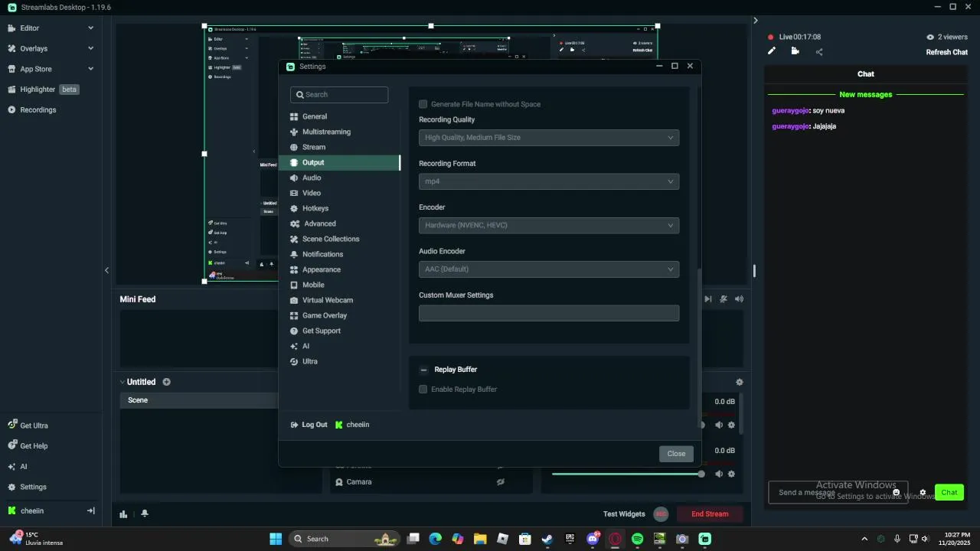
Task: Click the Mini Feed speaker volume icon
Action: (739, 299)
